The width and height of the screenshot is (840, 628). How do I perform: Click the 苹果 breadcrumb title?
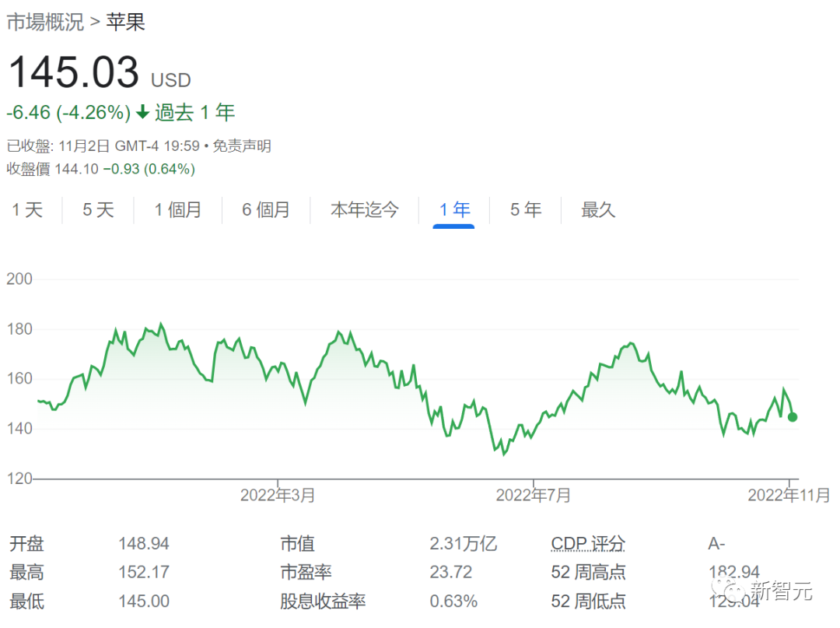pos(125,22)
